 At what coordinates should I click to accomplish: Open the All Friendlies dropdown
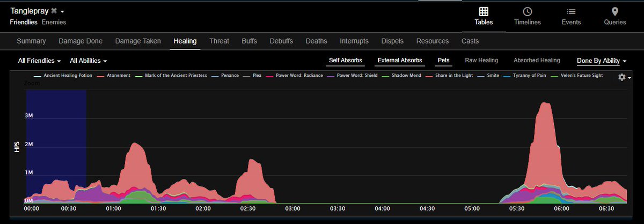point(39,61)
